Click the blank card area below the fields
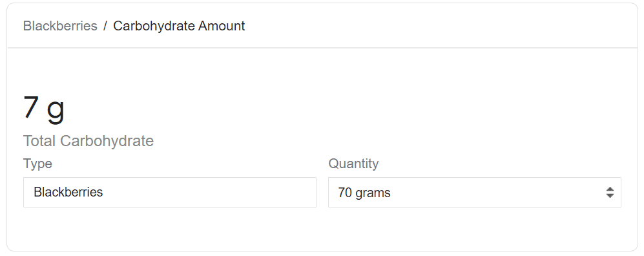The width and height of the screenshot is (644, 256). click(x=322, y=229)
